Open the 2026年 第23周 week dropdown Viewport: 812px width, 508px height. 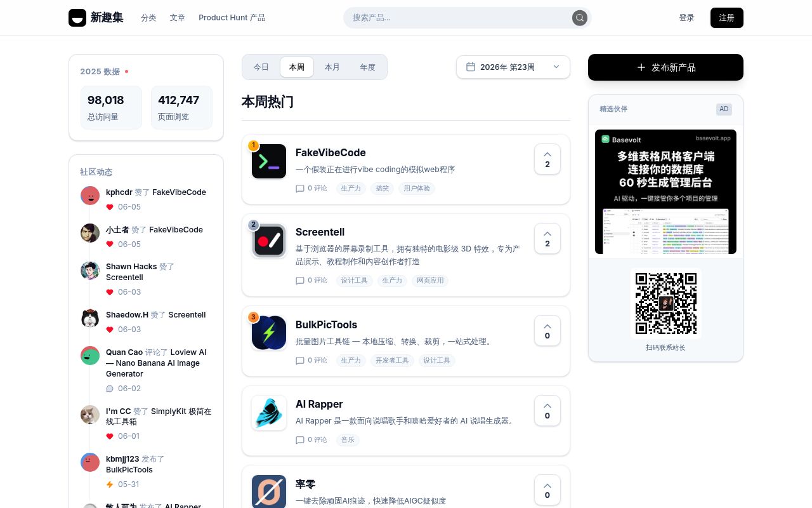click(x=513, y=67)
